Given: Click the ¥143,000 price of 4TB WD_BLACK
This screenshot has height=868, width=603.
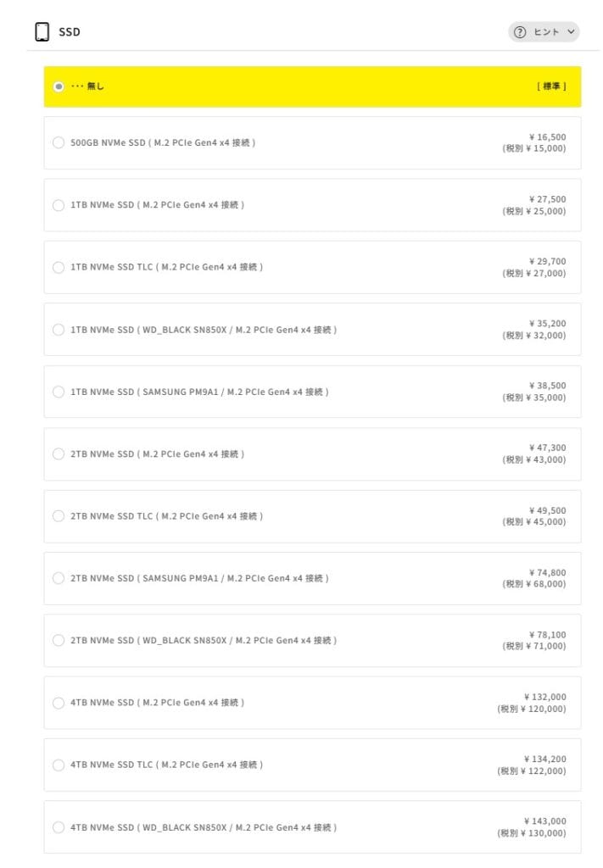Looking at the screenshot, I should coord(545,821).
